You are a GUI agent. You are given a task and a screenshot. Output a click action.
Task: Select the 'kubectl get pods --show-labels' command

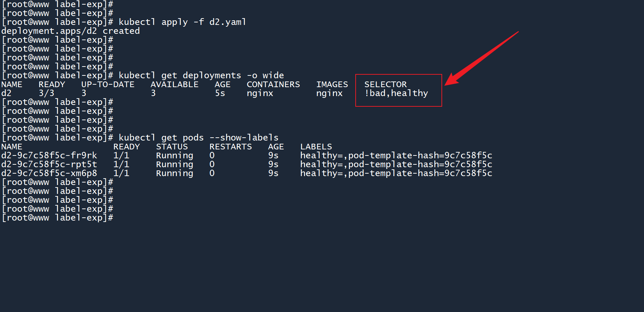[199, 138]
